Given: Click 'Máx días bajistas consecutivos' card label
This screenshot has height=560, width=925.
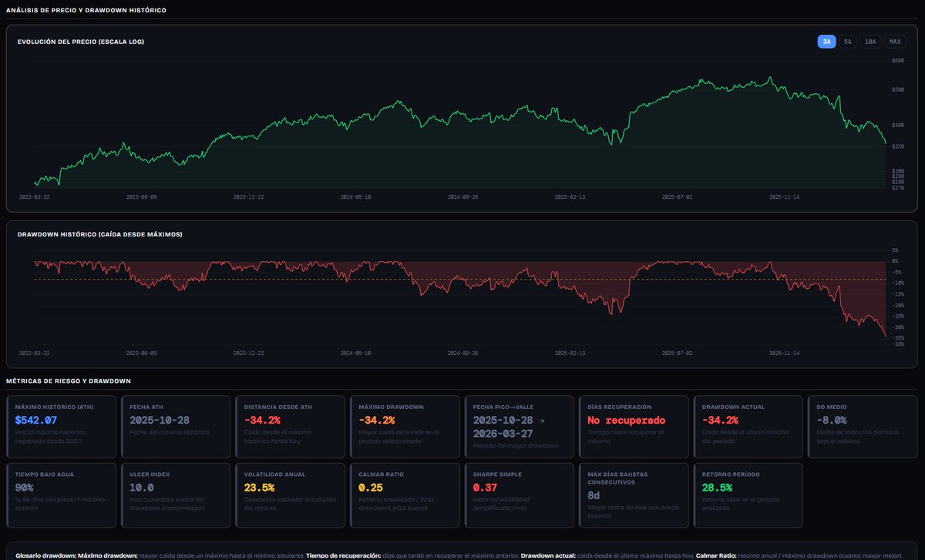Looking at the screenshot, I should 618,478.
